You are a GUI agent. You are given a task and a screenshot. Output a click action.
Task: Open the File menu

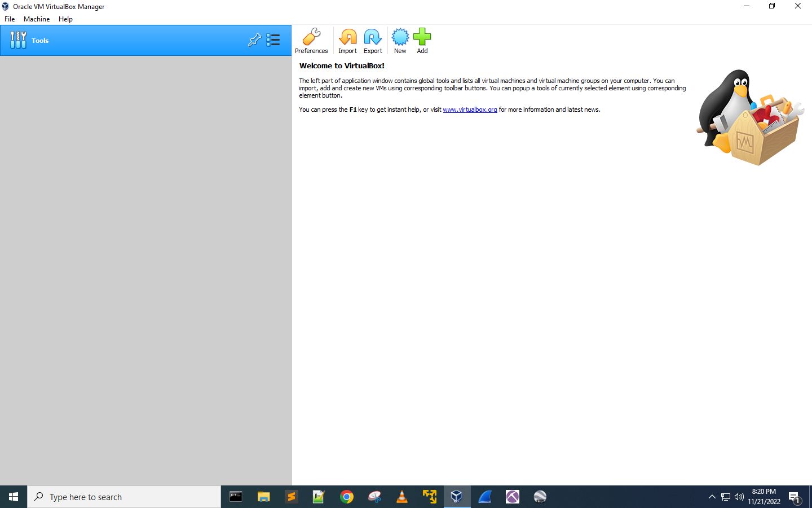pyautogui.click(x=10, y=19)
